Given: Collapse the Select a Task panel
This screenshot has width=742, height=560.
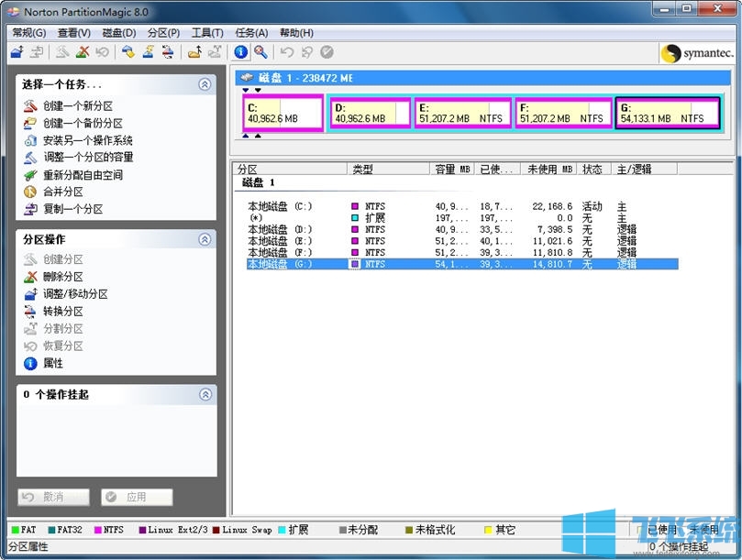Looking at the screenshot, I should coord(204,84).
